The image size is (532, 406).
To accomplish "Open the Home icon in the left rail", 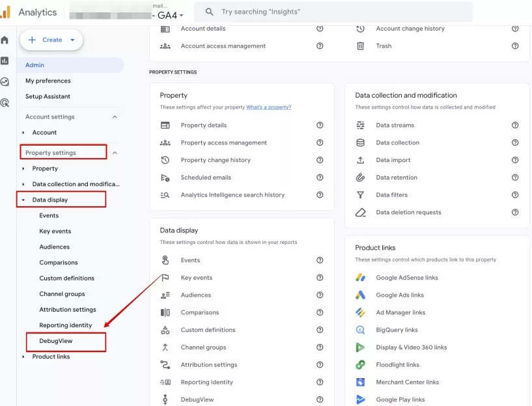I will pos(5,40).
